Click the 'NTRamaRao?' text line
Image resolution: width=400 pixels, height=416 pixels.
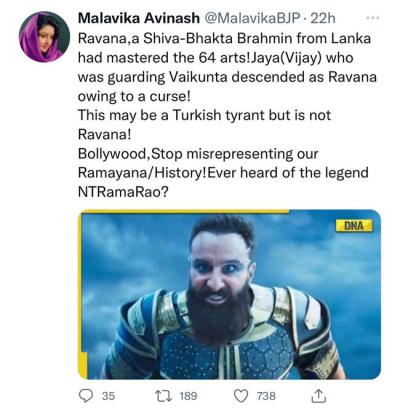click(122, 192)
